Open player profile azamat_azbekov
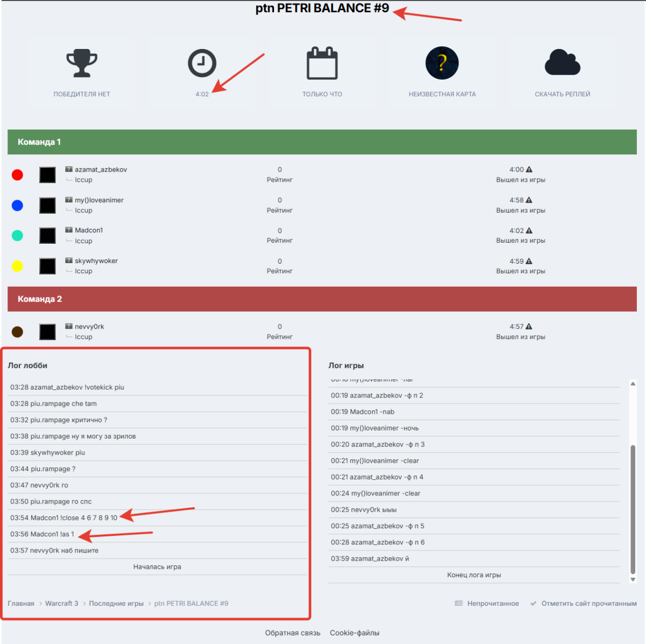This screenshot has width=646, height=644. pos(101,169)
